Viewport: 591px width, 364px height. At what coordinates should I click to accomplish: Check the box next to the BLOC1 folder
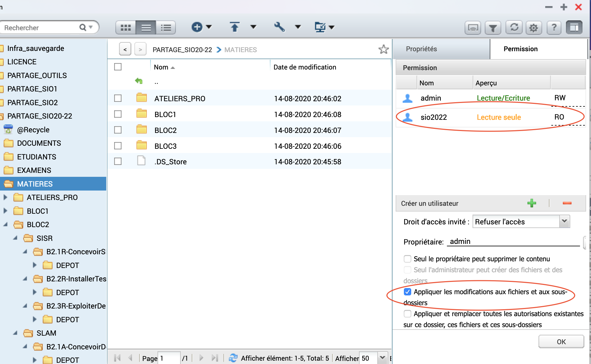pyautogui.click(x=118, y=114)
